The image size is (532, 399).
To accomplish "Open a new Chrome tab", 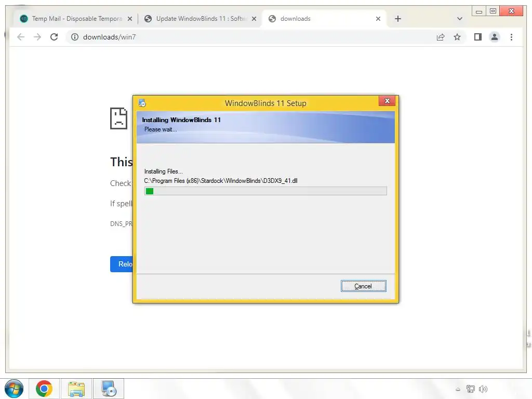I will [398, 19].
